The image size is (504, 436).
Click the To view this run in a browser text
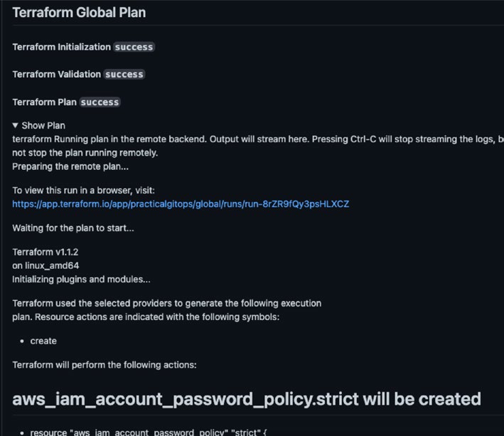point(84,191)
